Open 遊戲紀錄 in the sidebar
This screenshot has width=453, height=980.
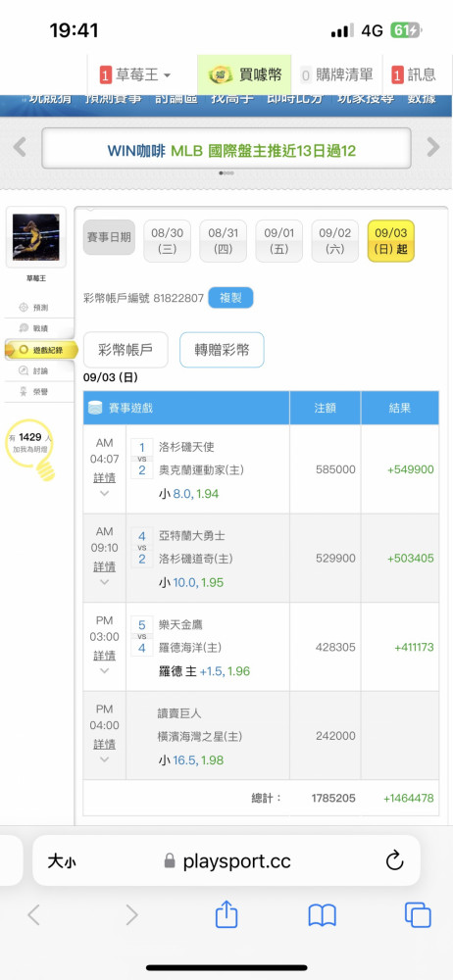tap(41, 350)
